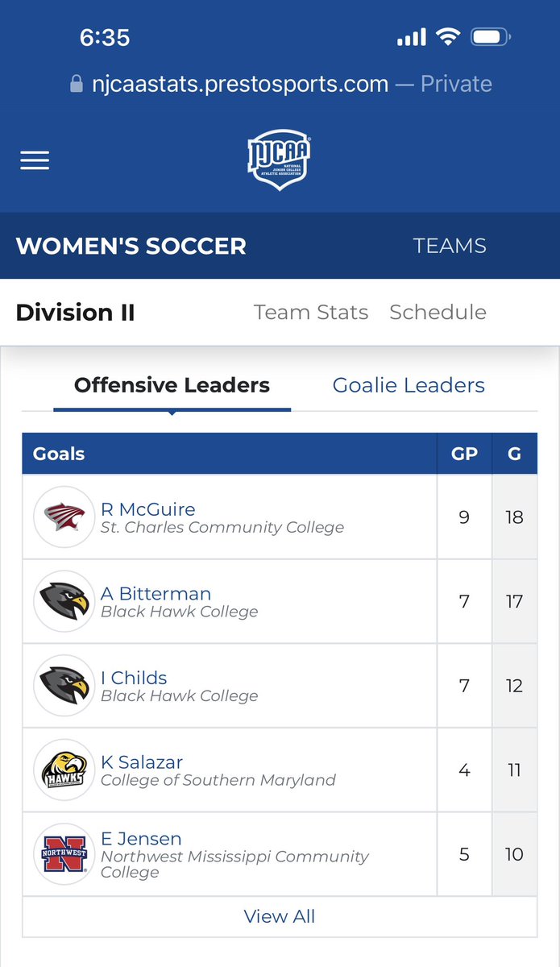Open Team Stats page
The height and width of the screenshot is (967, 560).
click(x=311, y=312)
